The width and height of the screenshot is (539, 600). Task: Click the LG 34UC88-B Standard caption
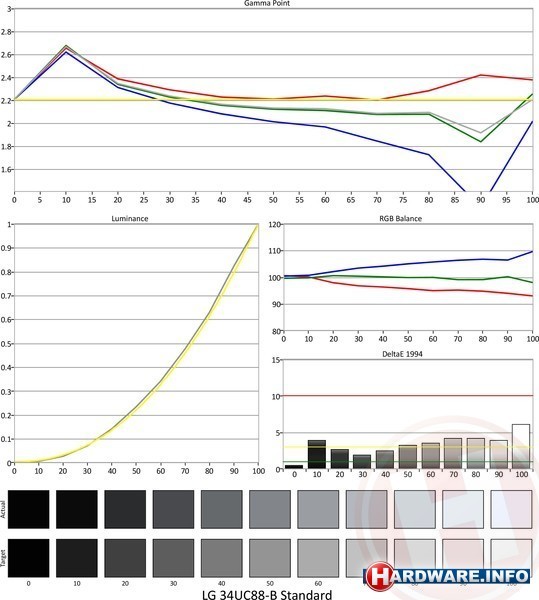[x=267, y=594]
